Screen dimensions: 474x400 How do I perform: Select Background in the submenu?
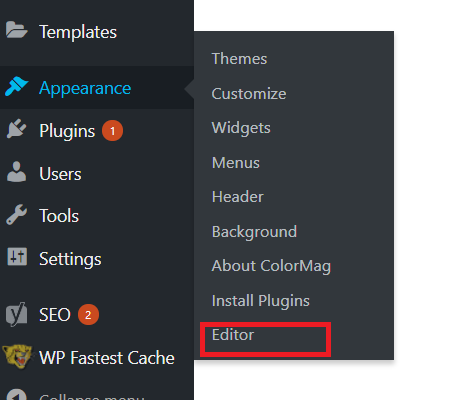click(254, 232)
